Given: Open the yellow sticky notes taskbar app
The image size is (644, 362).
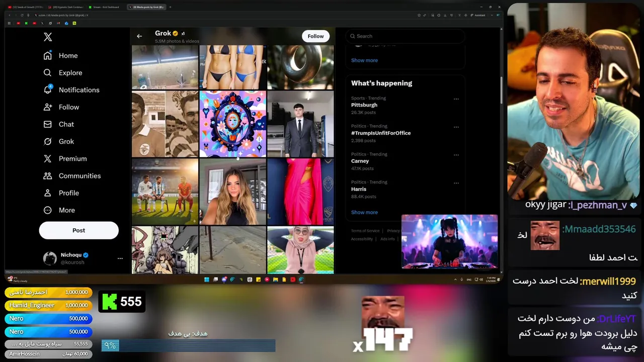Looking at the screenshot, I should [258, 280].
